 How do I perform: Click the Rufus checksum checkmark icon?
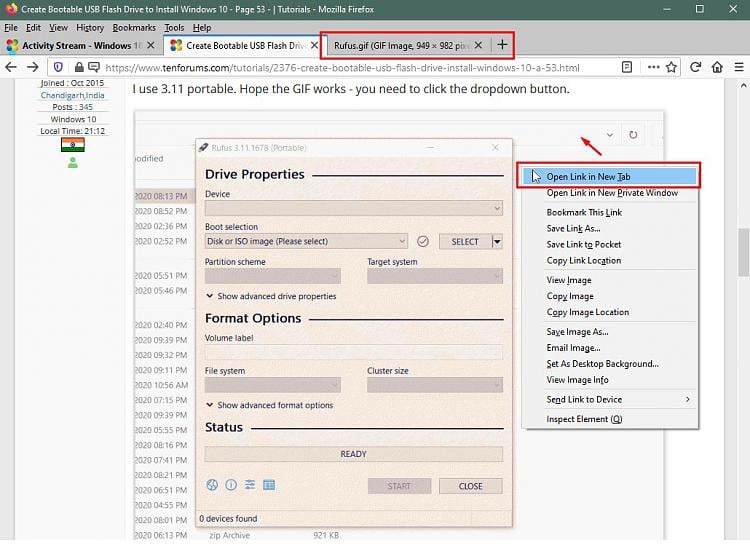pos(423,242)
